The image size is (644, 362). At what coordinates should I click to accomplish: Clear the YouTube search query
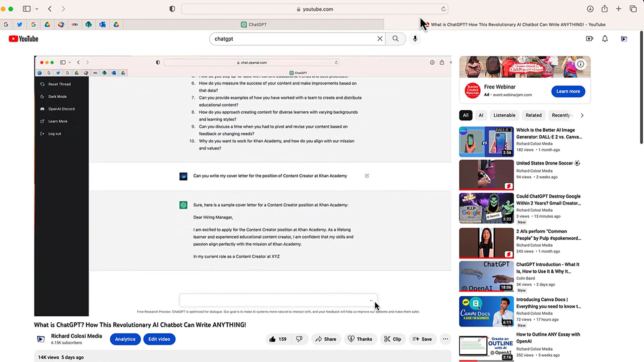click(x=380, y=39)
